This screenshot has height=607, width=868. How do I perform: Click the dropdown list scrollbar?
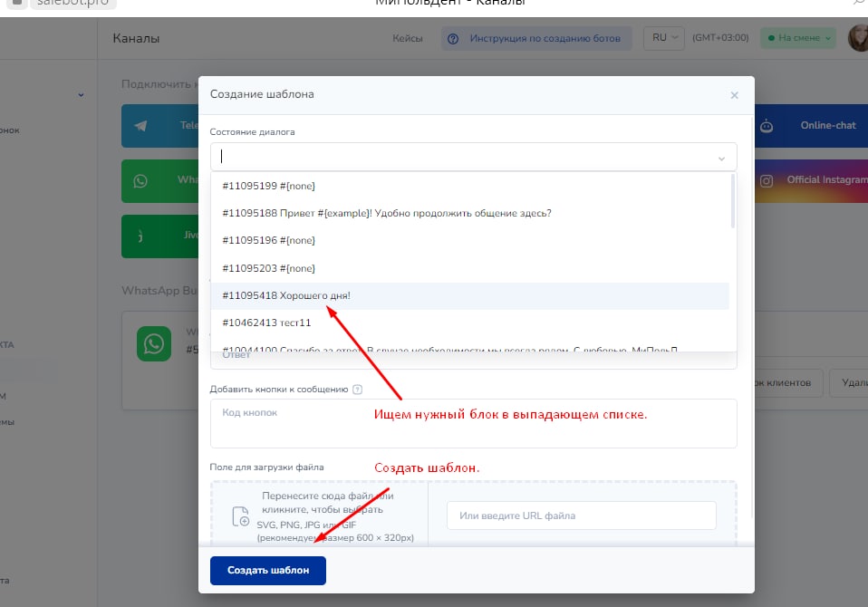pyautogui.click(x=732, y=202)
